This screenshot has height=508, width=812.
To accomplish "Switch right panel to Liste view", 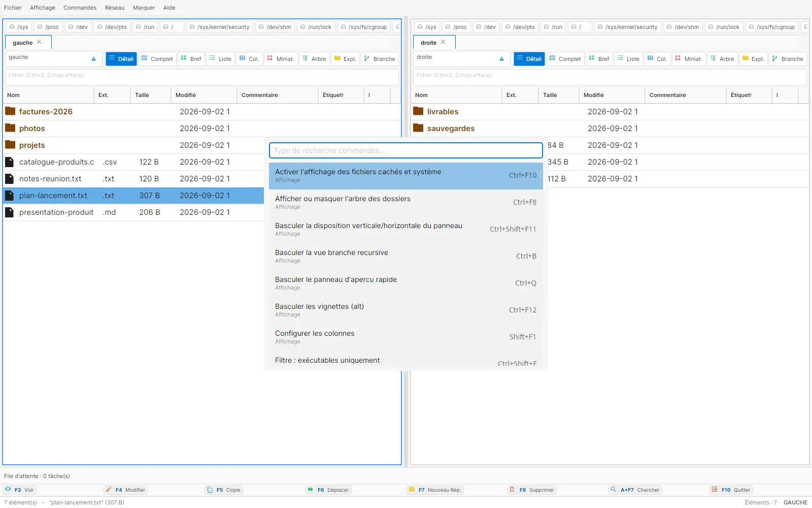I will coord(628,59).
